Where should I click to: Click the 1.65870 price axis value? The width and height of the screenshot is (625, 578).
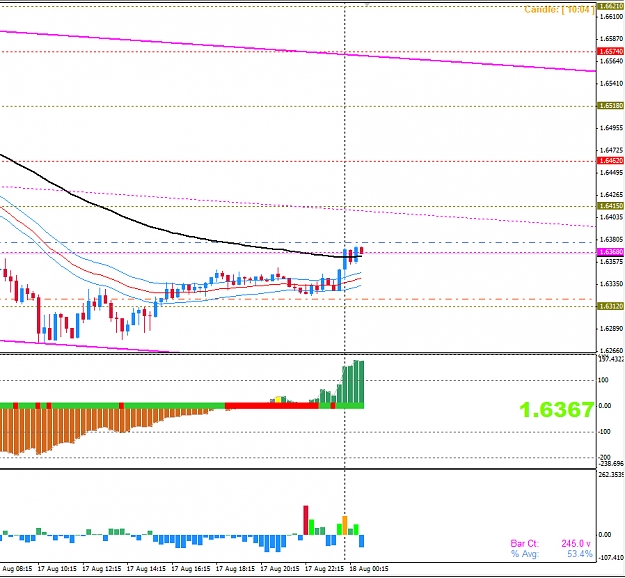pyautogui.click(x=611, y=39)
